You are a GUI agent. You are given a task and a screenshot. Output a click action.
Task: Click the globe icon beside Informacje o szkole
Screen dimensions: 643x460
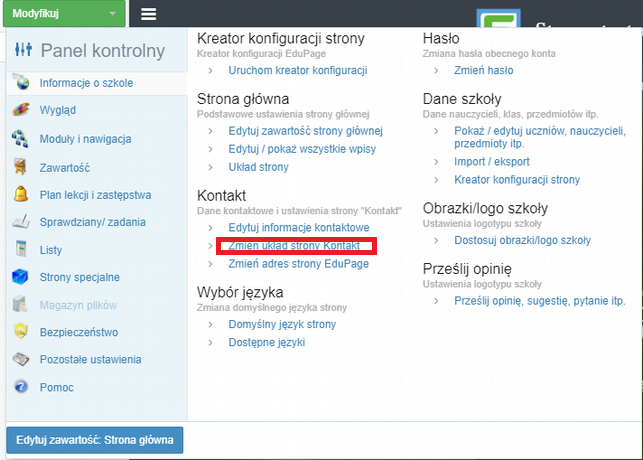pyautogui.click(x=22, y=83)
